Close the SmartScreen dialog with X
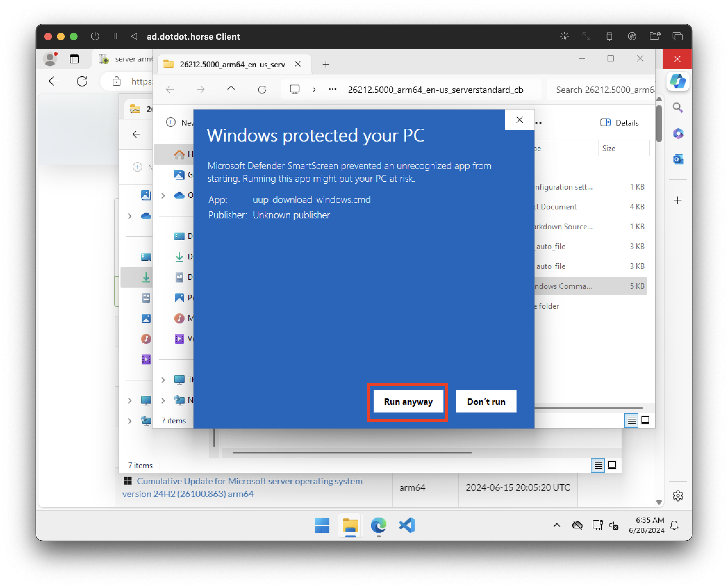Screen dimensions: 728x588 click(x=519, y=120)
